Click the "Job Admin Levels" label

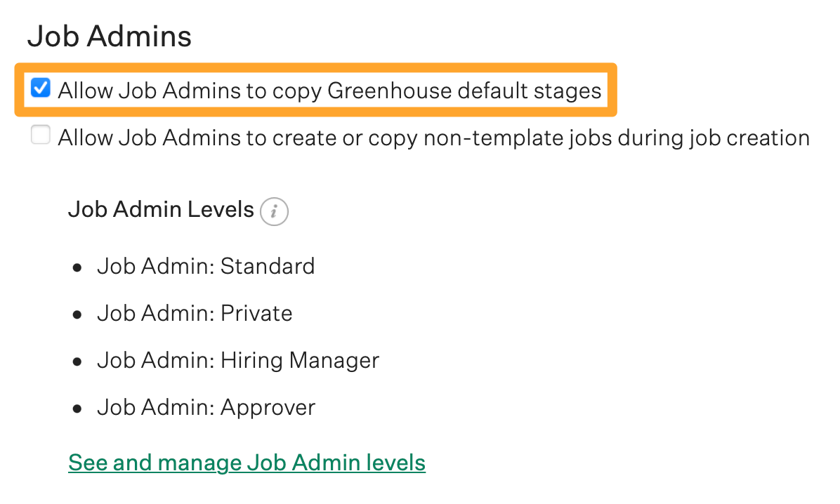(160, 209)
